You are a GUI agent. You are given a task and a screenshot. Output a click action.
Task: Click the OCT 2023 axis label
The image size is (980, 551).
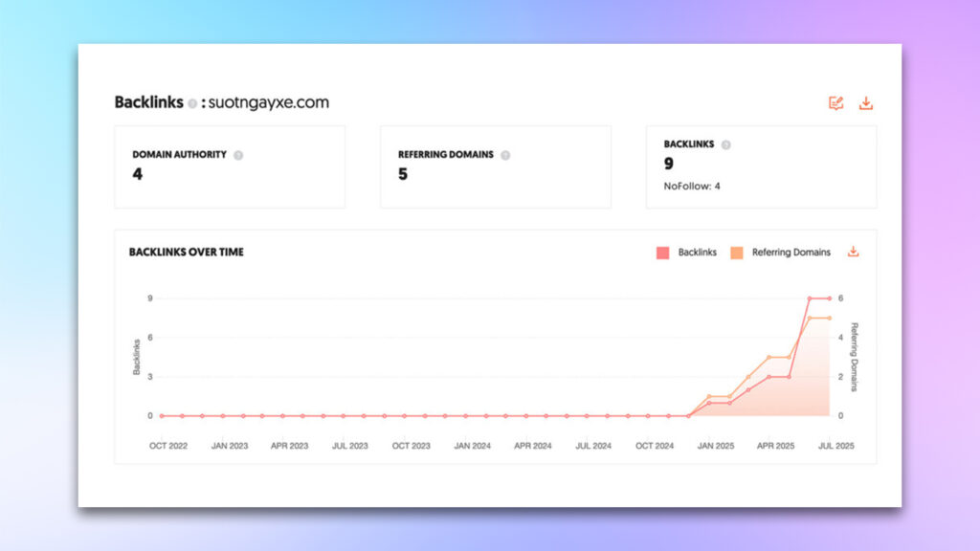click(412, 446)
